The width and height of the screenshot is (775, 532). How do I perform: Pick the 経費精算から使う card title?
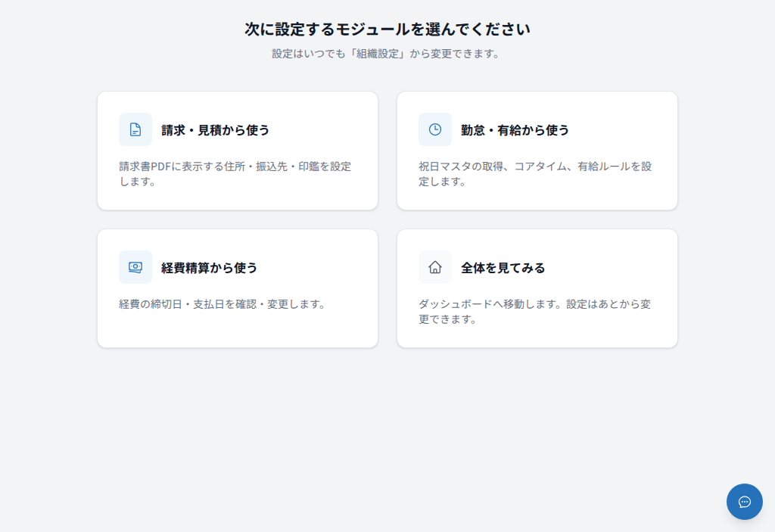pos(210,267)
